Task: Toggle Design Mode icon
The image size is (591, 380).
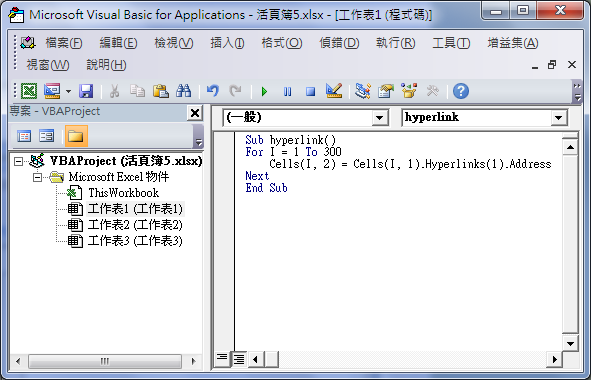Action: click(x=334, y=90)
